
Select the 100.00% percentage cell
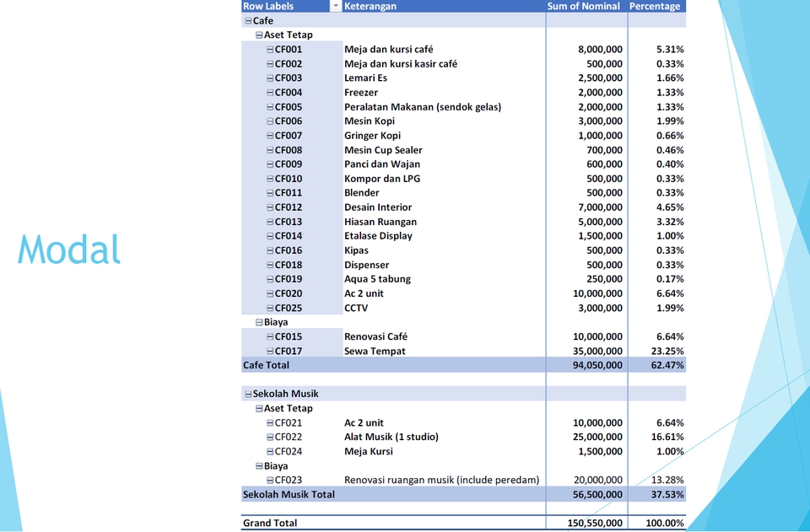coord(665,524)
